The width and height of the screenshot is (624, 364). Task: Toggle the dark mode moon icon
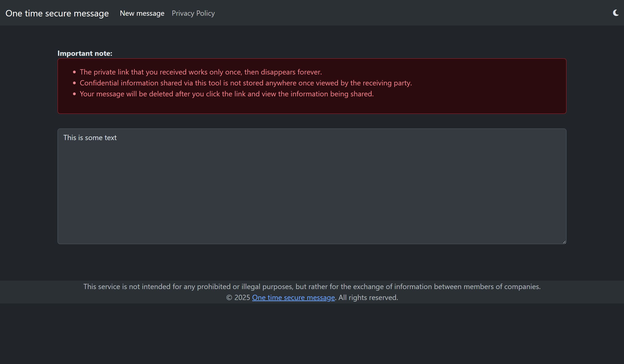pos(616,13)
